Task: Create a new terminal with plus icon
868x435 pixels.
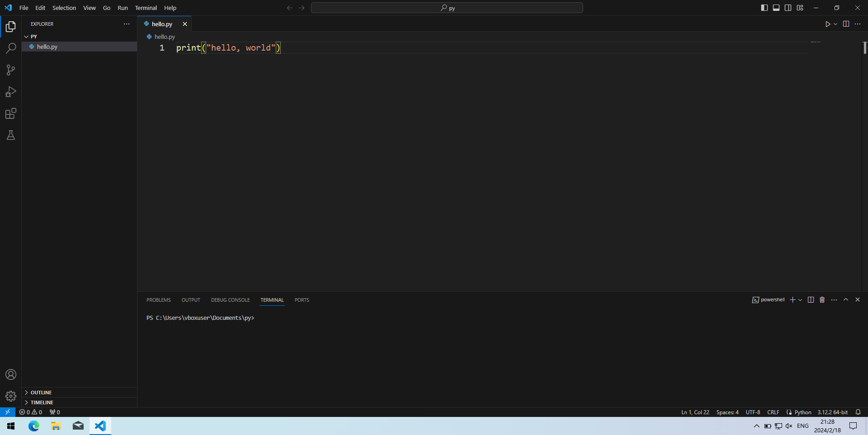Action: (x=793, y=300)
